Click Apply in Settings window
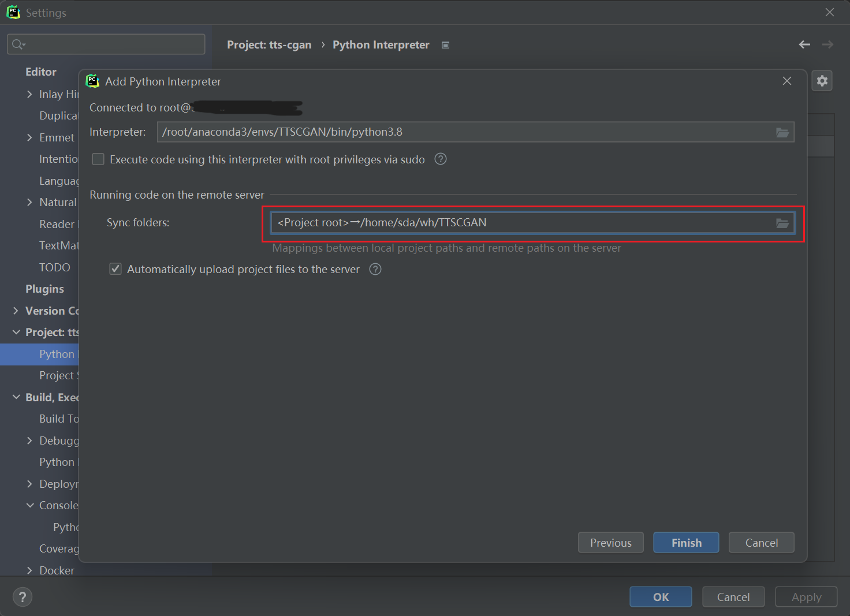 coord(806,597)
